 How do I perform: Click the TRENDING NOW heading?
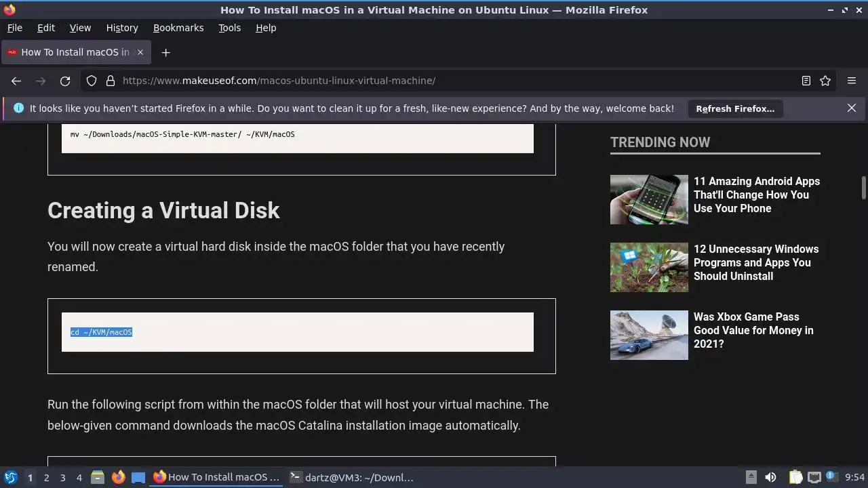(660, 142)
